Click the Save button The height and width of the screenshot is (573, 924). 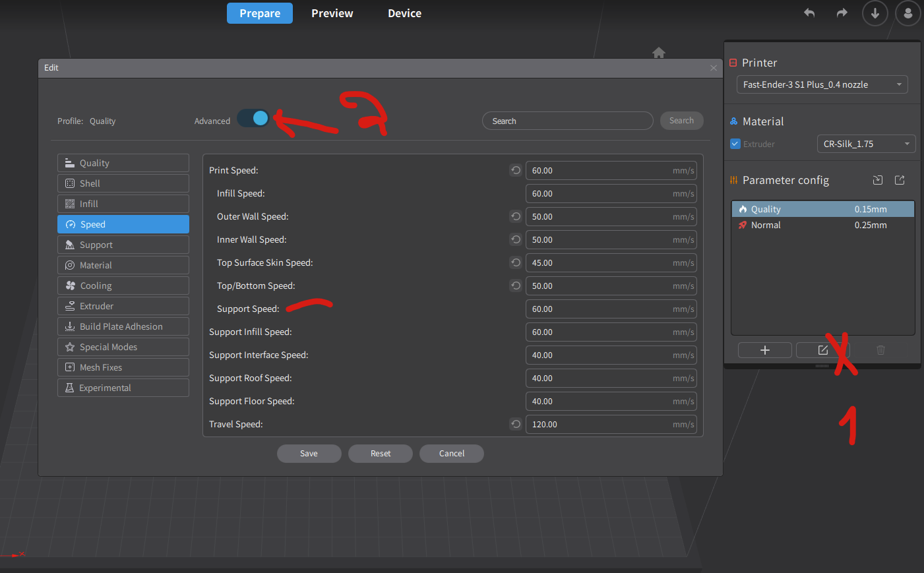[309, 454]
